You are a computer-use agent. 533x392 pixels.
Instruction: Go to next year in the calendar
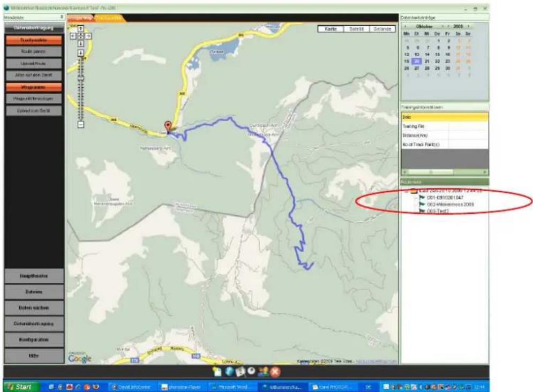tap(469, 26)
